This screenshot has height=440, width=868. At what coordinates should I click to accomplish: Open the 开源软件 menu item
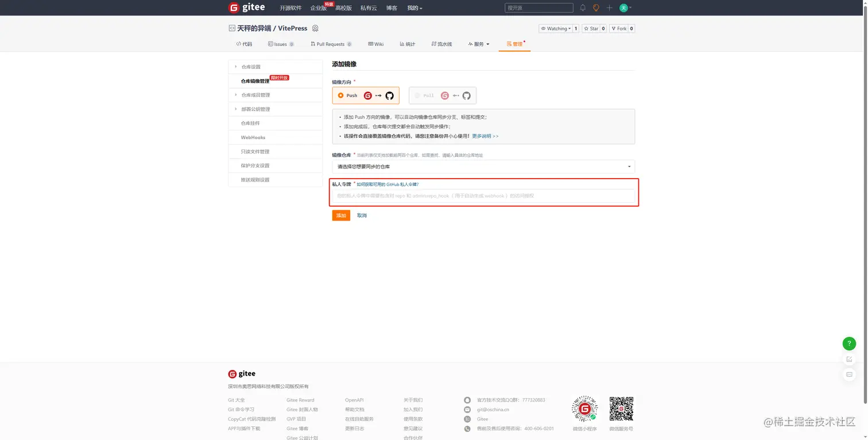click(x=290, y=7)
